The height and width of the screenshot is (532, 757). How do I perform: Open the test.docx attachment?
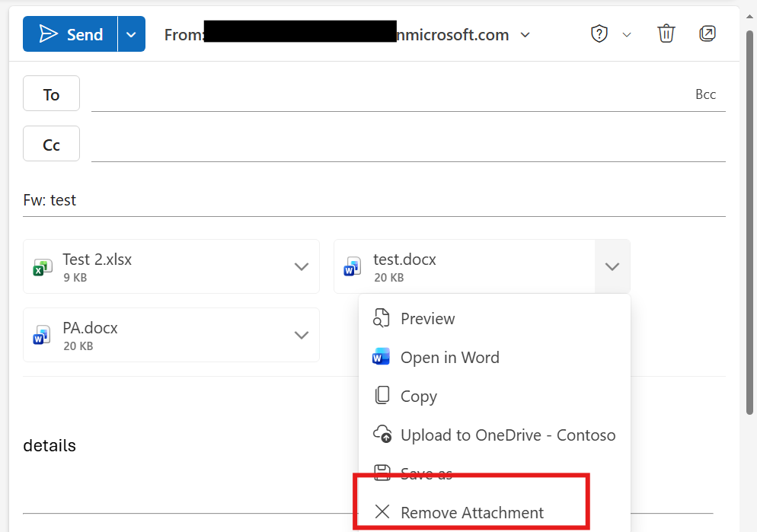tap(465, 266)
